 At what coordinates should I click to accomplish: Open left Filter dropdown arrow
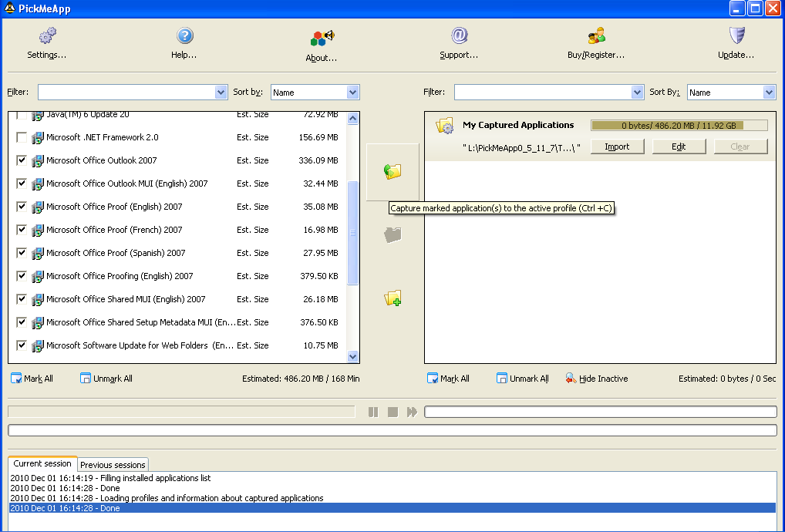221,92
